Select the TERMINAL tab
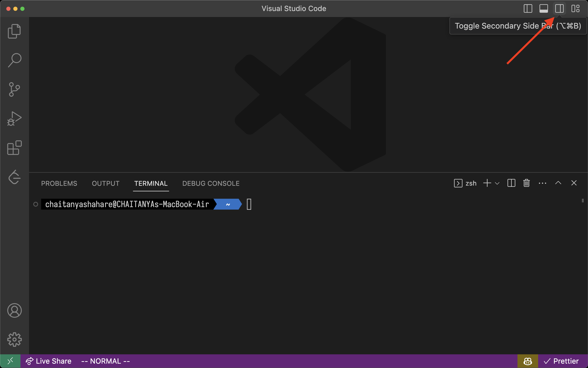The height and width of the screenshot is (368, 588). 151,183
